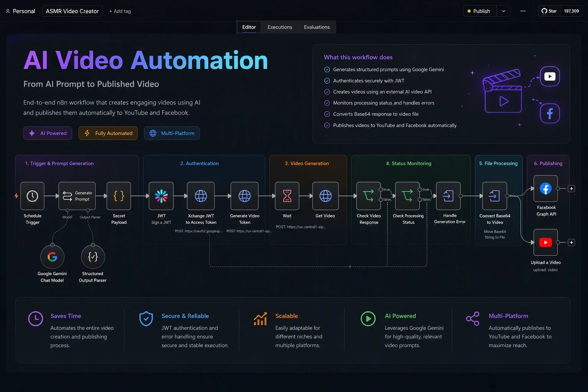This screenshot has width=588, height=392.
Task: Click checkmark beside 'Converts Base64 response to video file'
Action: pyautogui.click(x=327, y=114)
